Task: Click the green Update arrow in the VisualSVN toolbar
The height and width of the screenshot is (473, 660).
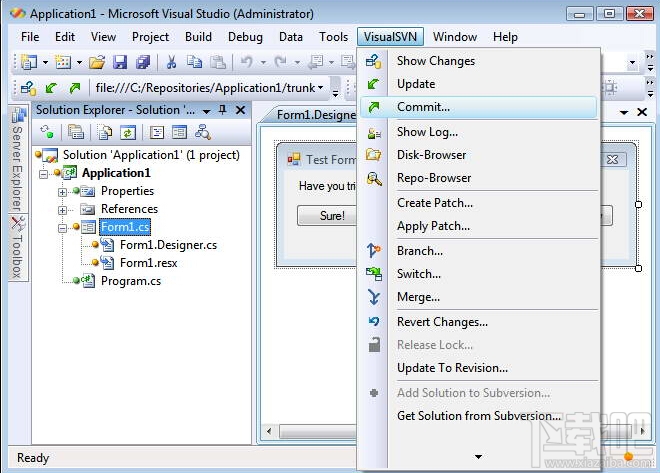Action: pyautogui.click(x=51, y=88)
